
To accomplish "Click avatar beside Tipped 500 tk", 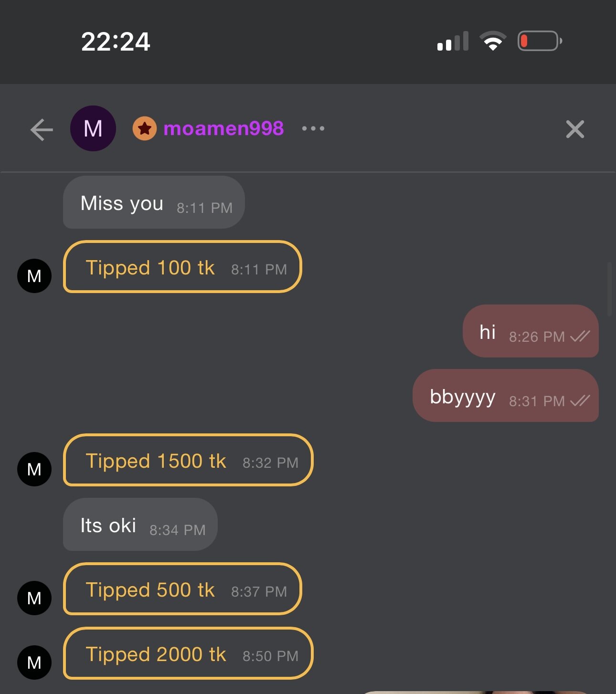I will pos(34,598).
